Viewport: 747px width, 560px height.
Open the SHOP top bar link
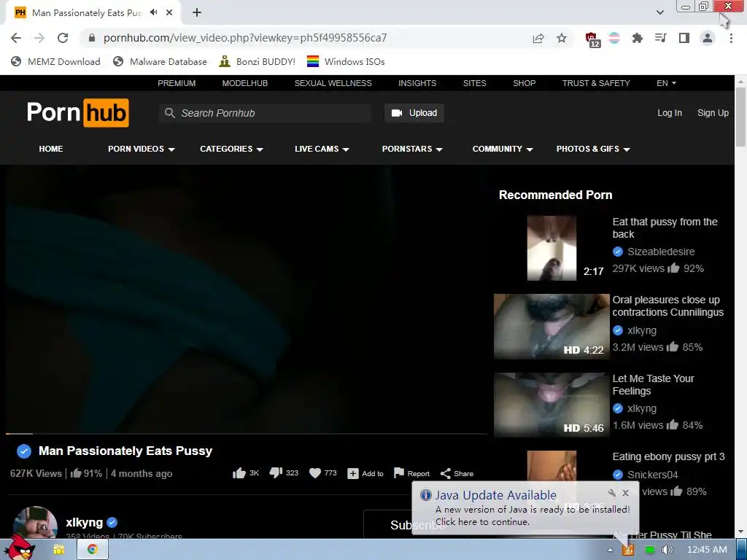pos(524,83)
